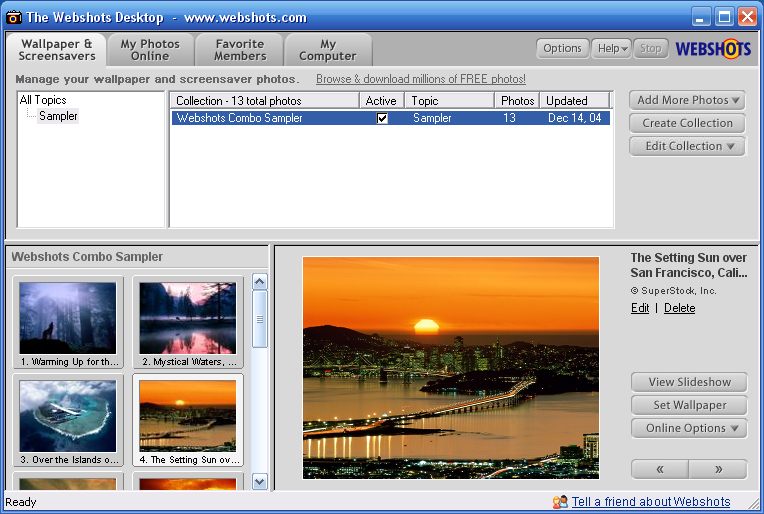
Task: Select Sampler topic in the tree
Action: pos(58,116)
